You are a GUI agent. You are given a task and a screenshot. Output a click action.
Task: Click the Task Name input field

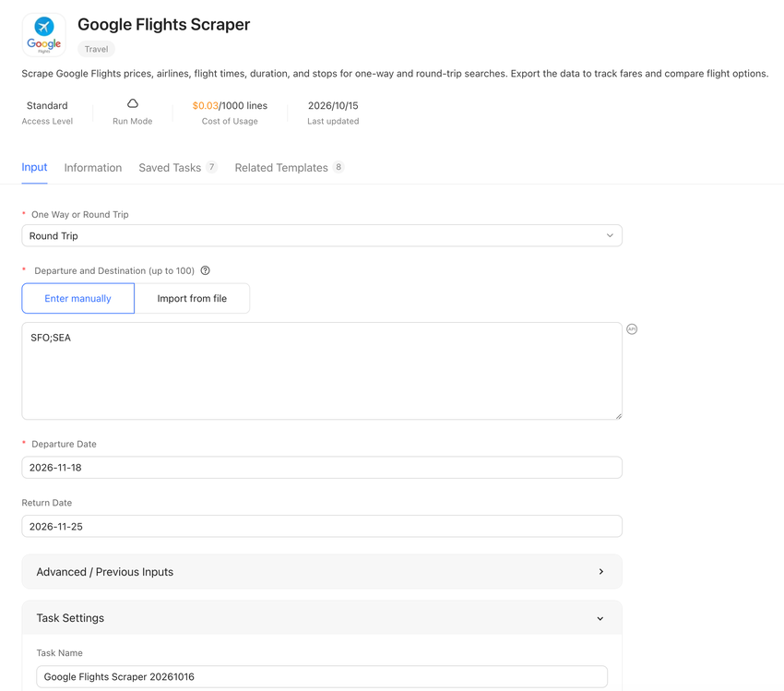(322, 676)
